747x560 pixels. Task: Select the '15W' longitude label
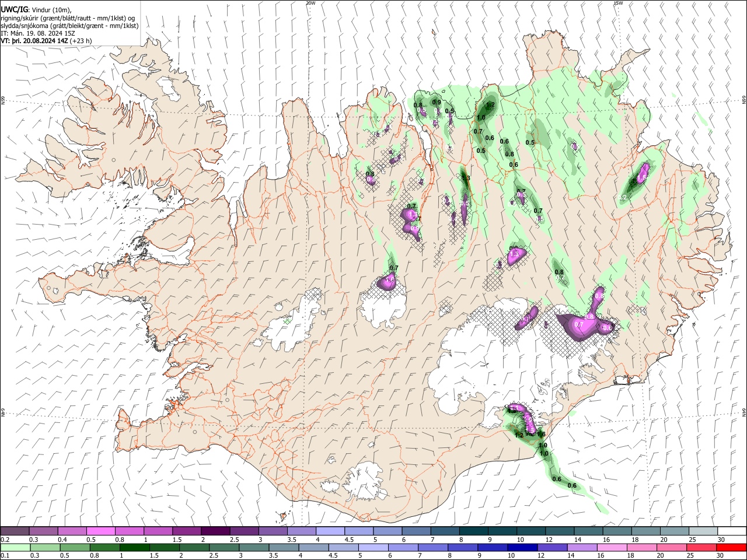618,3
